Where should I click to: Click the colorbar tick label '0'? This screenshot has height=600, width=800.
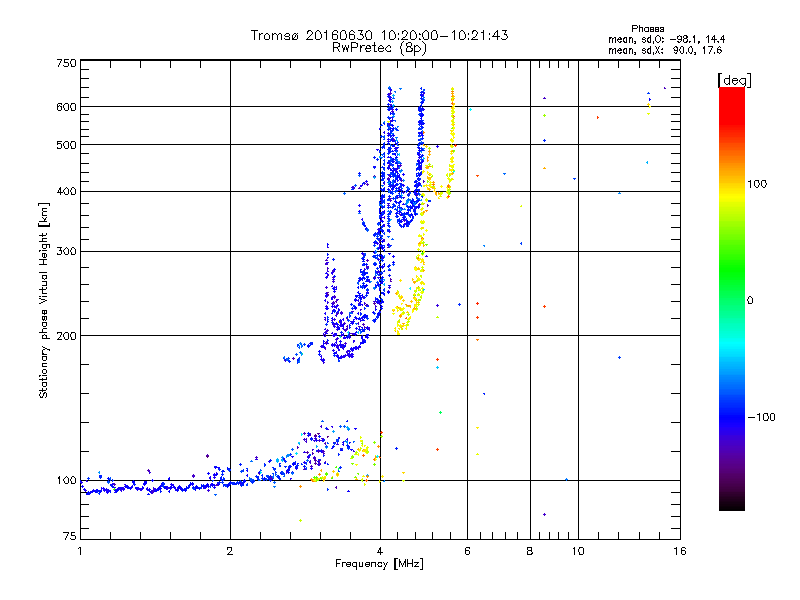750,300
